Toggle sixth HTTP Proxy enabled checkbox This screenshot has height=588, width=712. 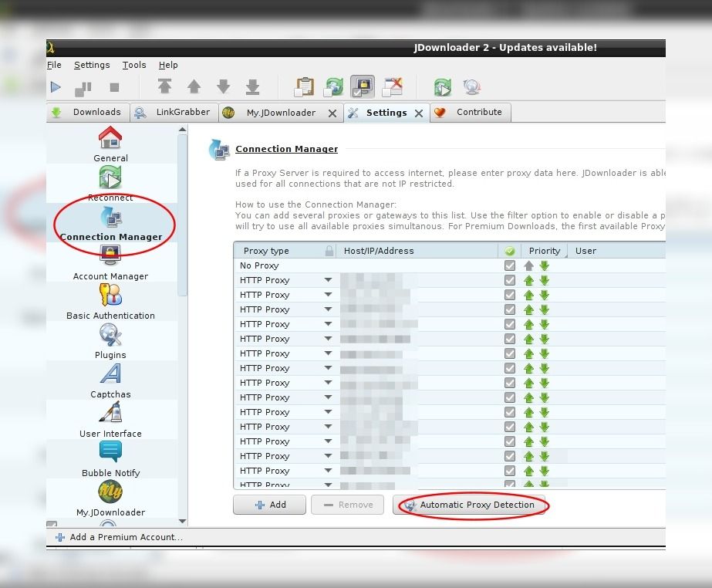tap(510, 353)
